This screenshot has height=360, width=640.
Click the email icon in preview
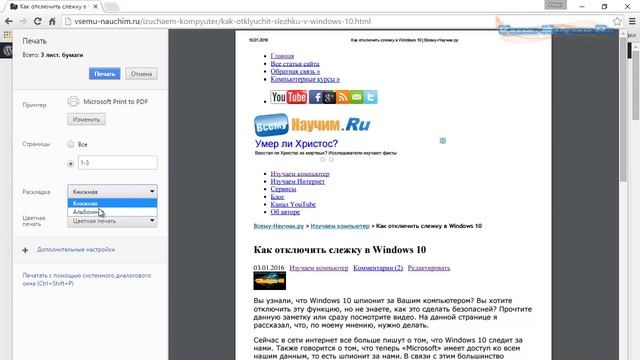coord(357,97)
